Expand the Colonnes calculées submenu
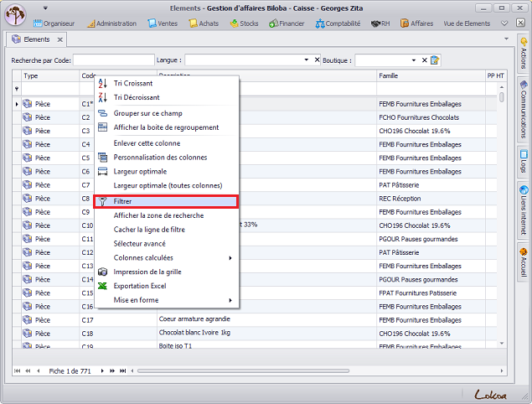This screenshot has height=404, width=532. coord(230,257)
